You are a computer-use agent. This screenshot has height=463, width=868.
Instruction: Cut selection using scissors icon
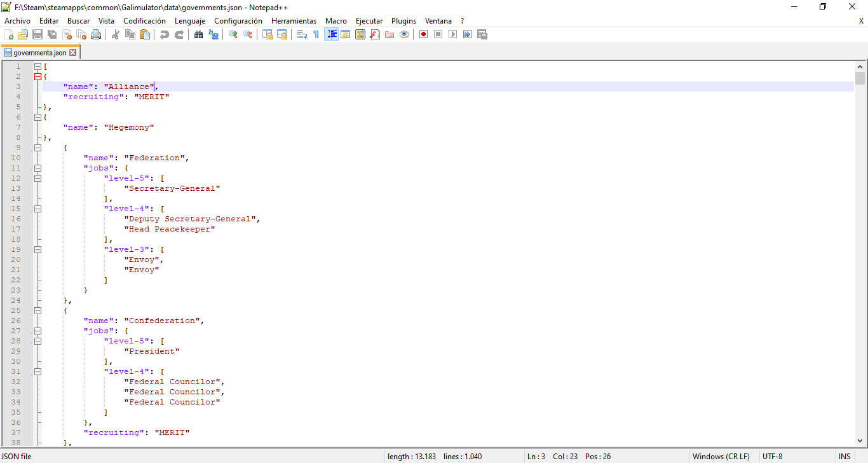pyautogui.click(x=116, y=34)
